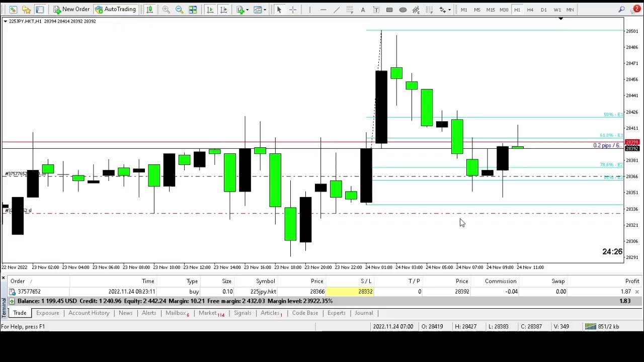Switch to MN timeframe
The width and height of the screenshot is (644, 362).
click(570, 10)
